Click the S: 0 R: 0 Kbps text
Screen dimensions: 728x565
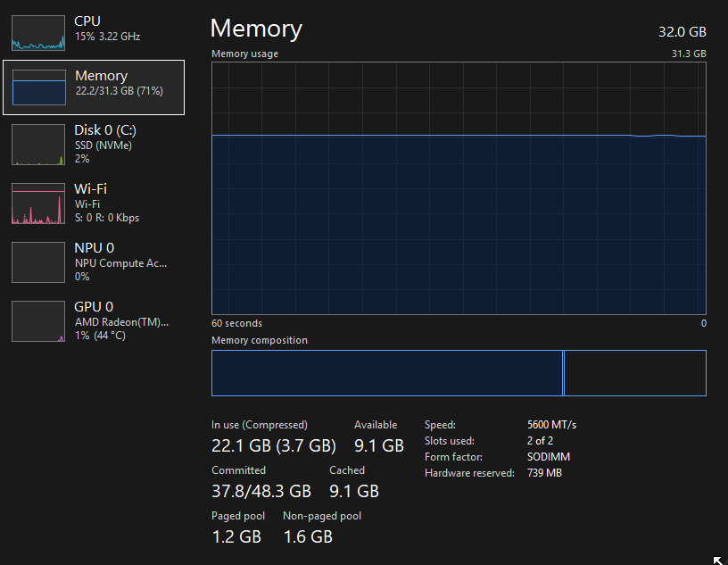point(107,218)
